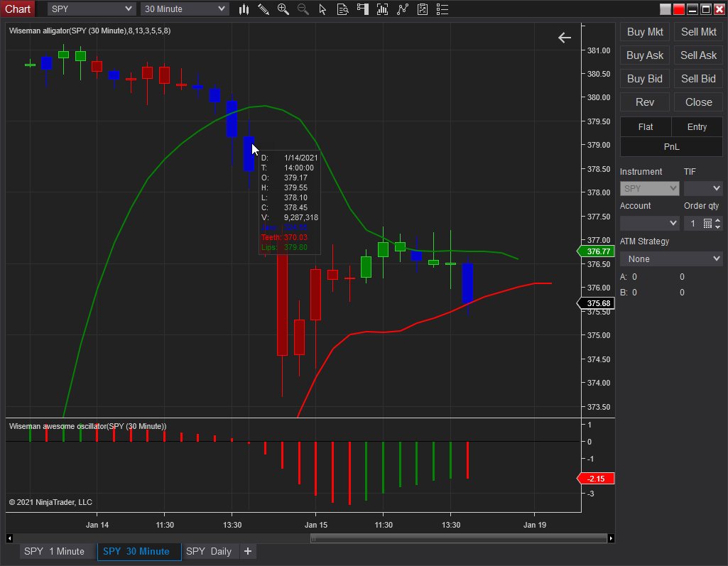Open the bar type candlestick icon
The image size is (728, 566).
click(244, 9)
